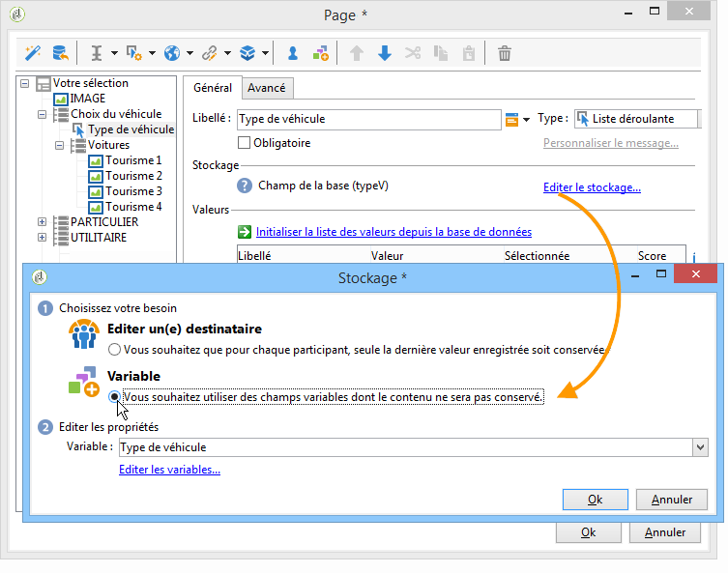The image size is (728, 573).
Task: Switch to the Avancé tab
Action: pos(266,88)
